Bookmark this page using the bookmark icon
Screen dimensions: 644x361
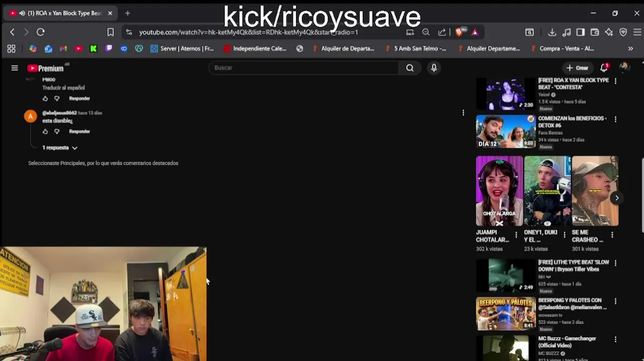(110, 32)
